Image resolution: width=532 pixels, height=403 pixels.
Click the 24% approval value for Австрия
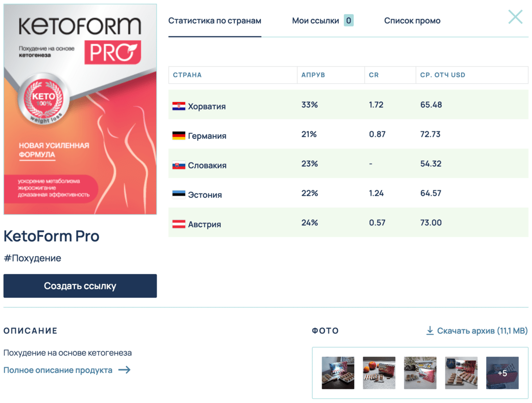[x=309, y=223]
